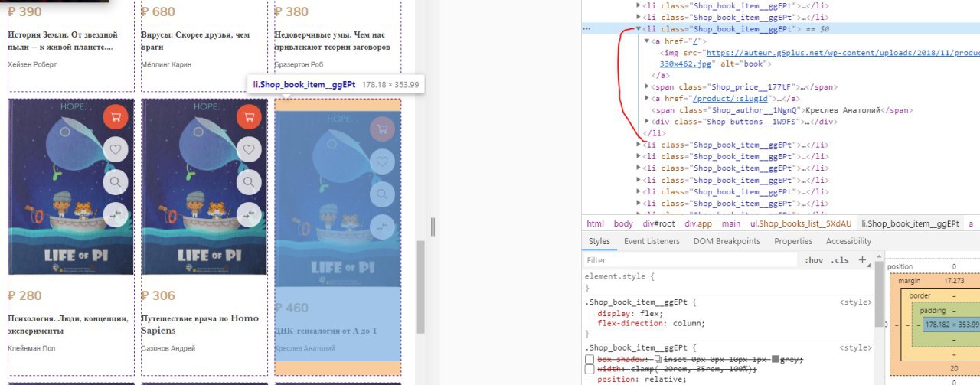Click the Life of Pi cover above 'Психология'

pyautogui.click(x=70, y=187)
